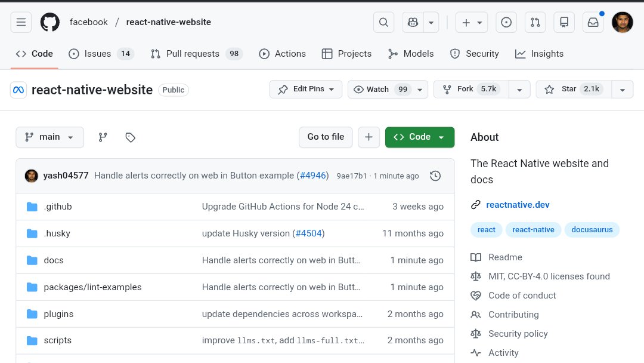Expand the Fork options arrow
The image size is (644, 363).
pos(519,90)
